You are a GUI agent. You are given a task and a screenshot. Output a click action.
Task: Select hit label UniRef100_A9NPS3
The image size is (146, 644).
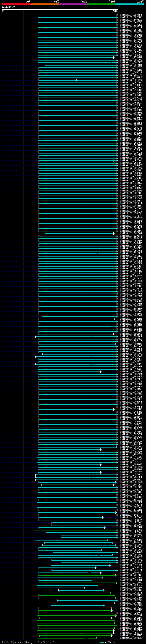[131, 45]
